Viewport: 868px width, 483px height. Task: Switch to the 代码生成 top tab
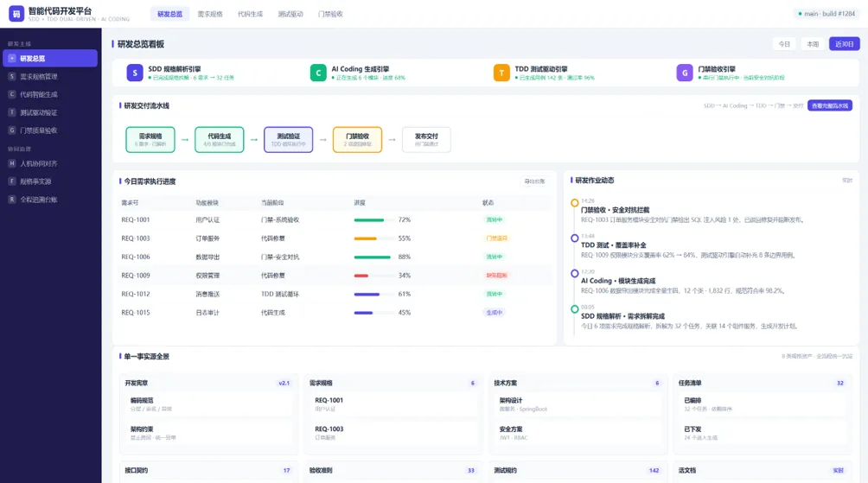pos(250,14)
